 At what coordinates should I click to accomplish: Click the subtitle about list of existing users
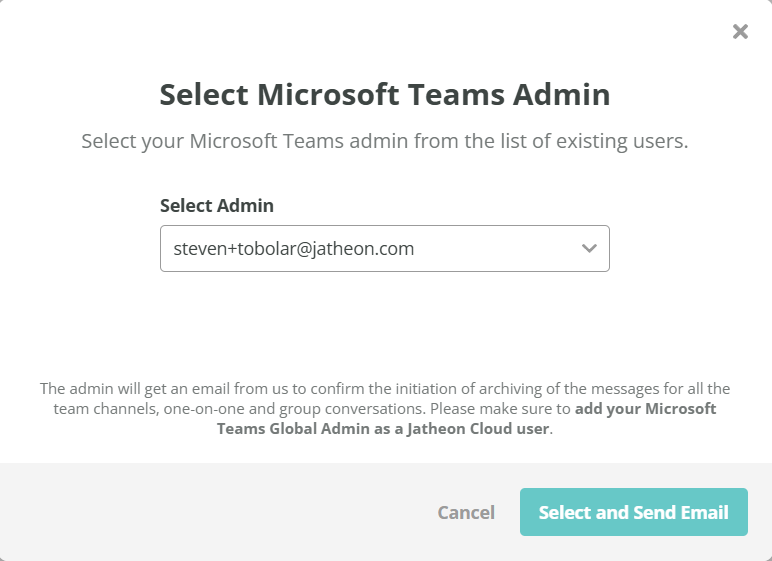(x=385, y=141)
